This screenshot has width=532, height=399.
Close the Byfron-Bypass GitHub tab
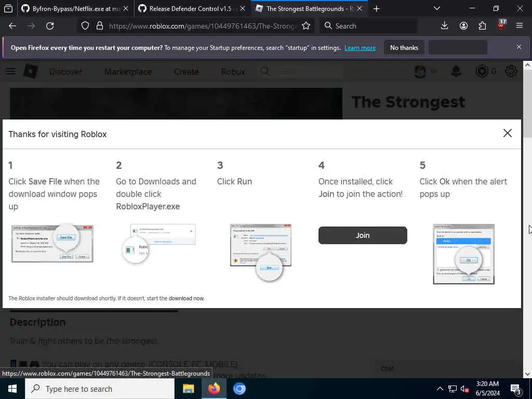click(126, 9)
